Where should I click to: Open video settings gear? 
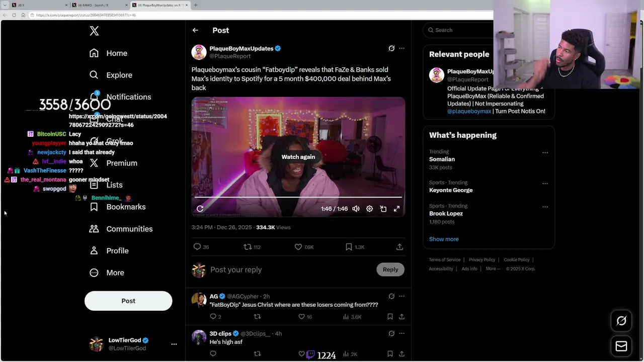pos(369,209)
